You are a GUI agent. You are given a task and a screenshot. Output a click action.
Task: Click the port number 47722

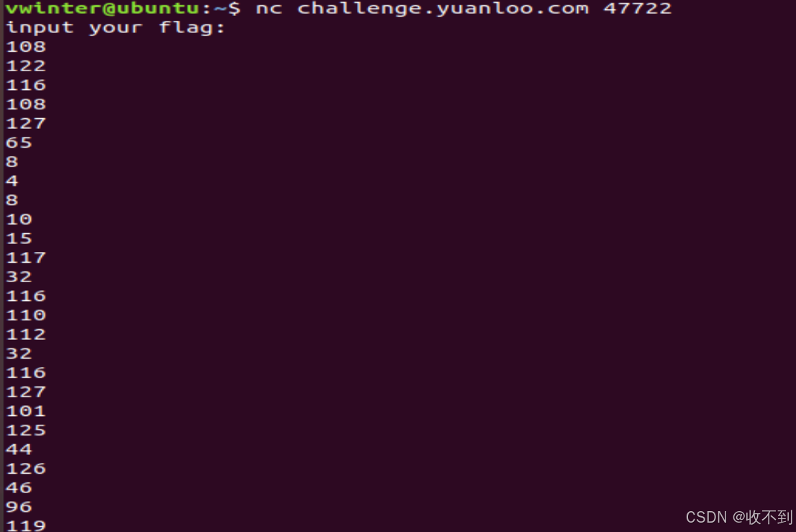[x=638, y=8]
